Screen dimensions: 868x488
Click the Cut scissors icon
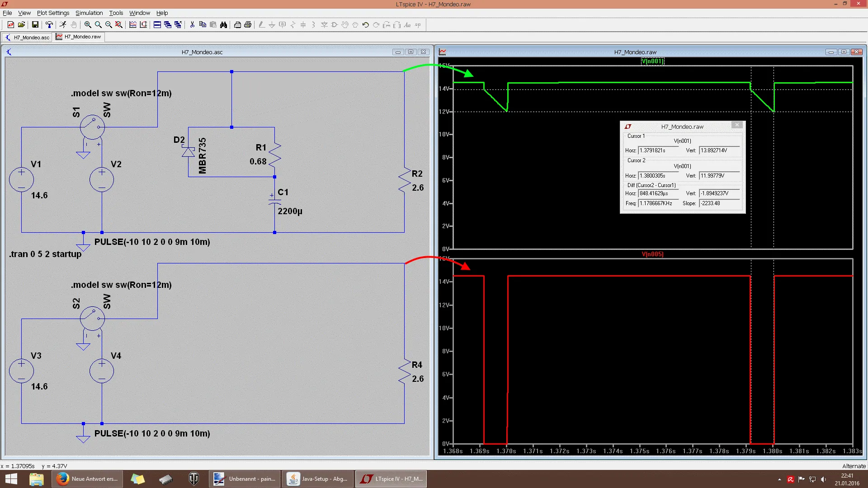click(192, 25)
